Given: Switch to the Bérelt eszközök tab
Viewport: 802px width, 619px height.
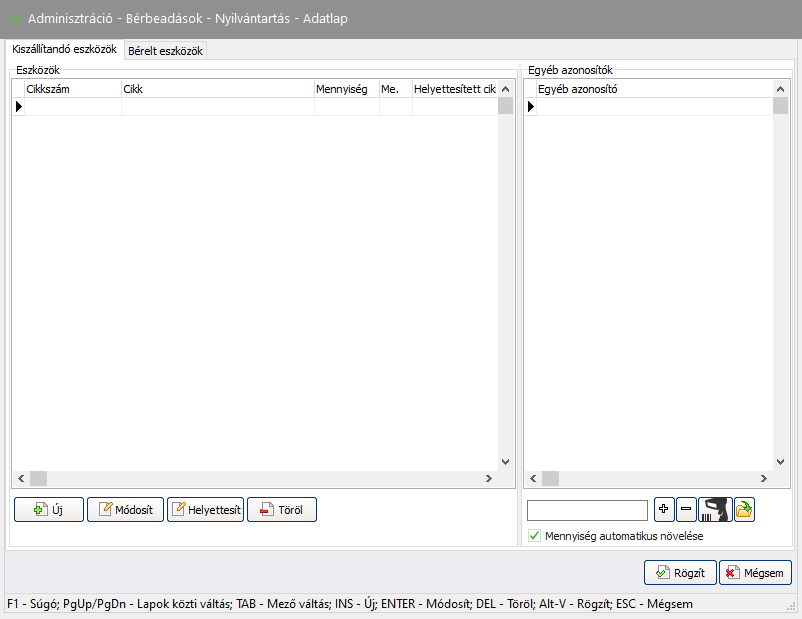Looking at the screenshot, I should coord(165,51).
